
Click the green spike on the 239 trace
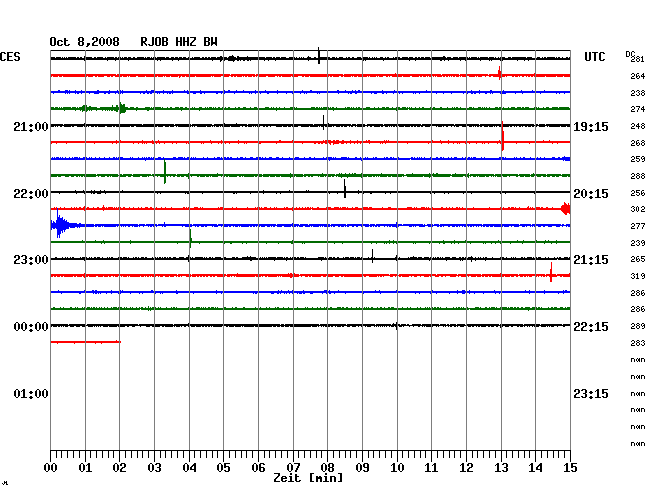[190, 238]
